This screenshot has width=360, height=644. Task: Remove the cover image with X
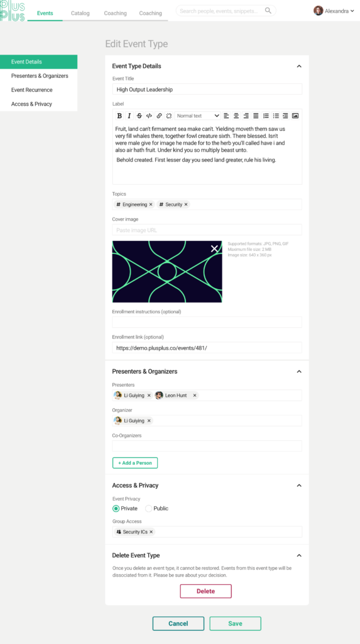coord(214,248)
